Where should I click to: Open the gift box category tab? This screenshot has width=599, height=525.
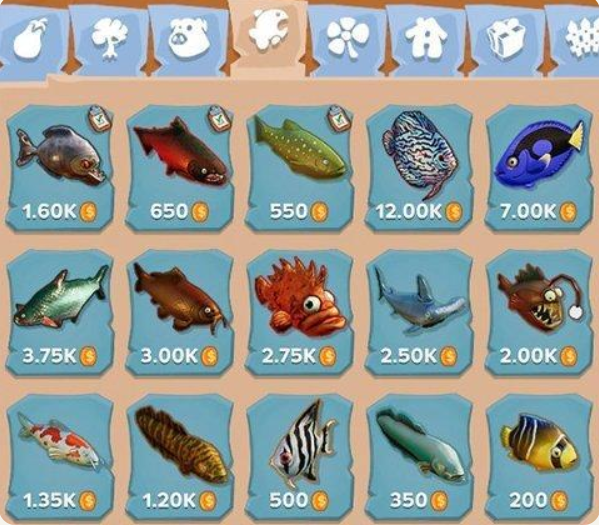point(506,38)
